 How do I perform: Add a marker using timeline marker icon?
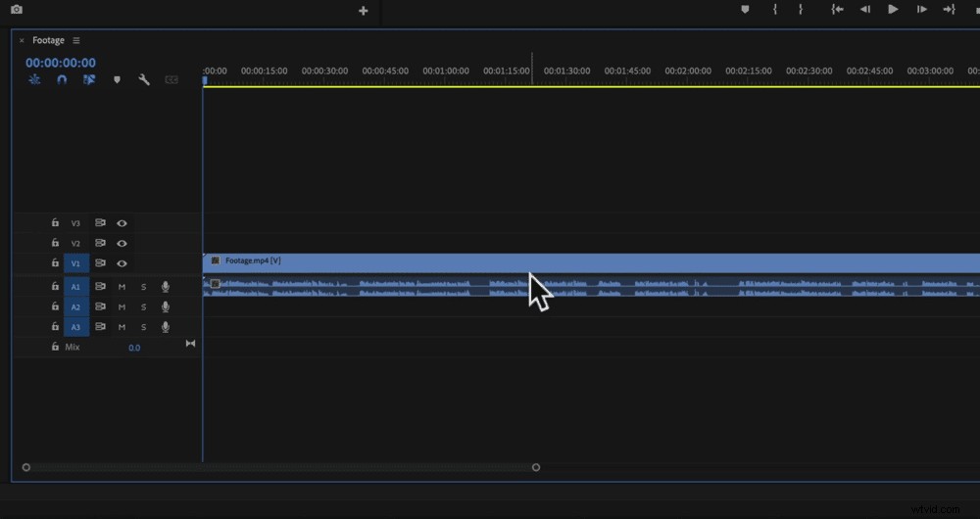point(117,80)
